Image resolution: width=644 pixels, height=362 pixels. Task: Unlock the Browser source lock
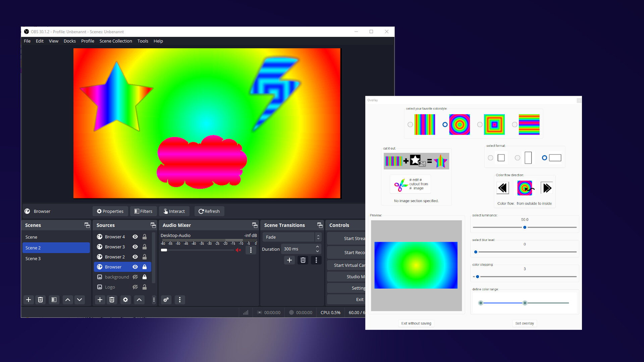point(145,267)
